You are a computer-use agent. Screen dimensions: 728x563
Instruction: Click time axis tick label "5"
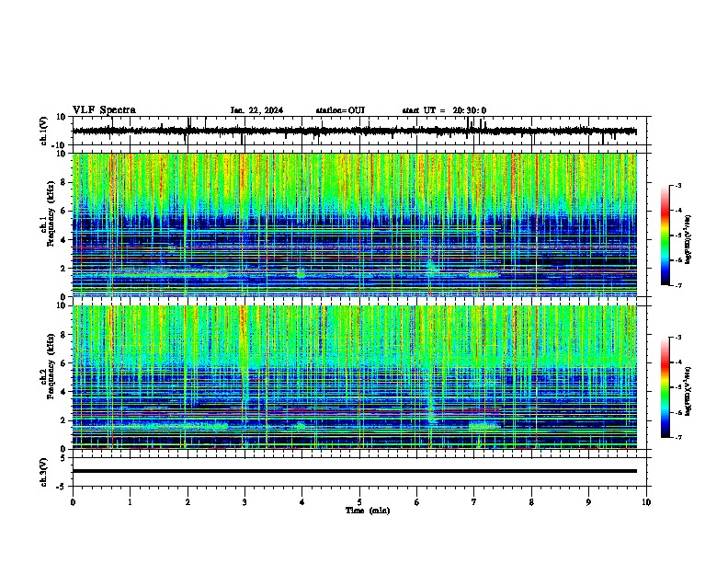359,502
